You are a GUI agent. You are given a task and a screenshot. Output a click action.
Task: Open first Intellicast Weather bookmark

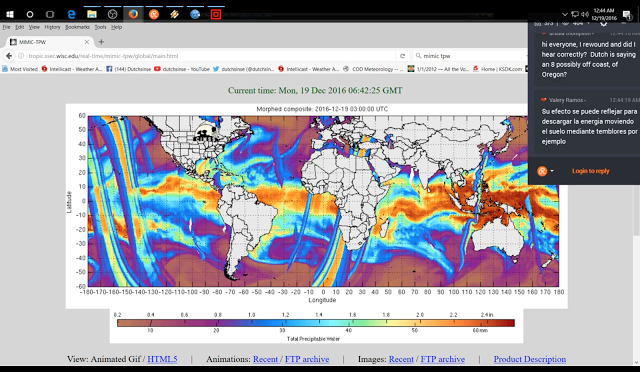click(72, 69)
